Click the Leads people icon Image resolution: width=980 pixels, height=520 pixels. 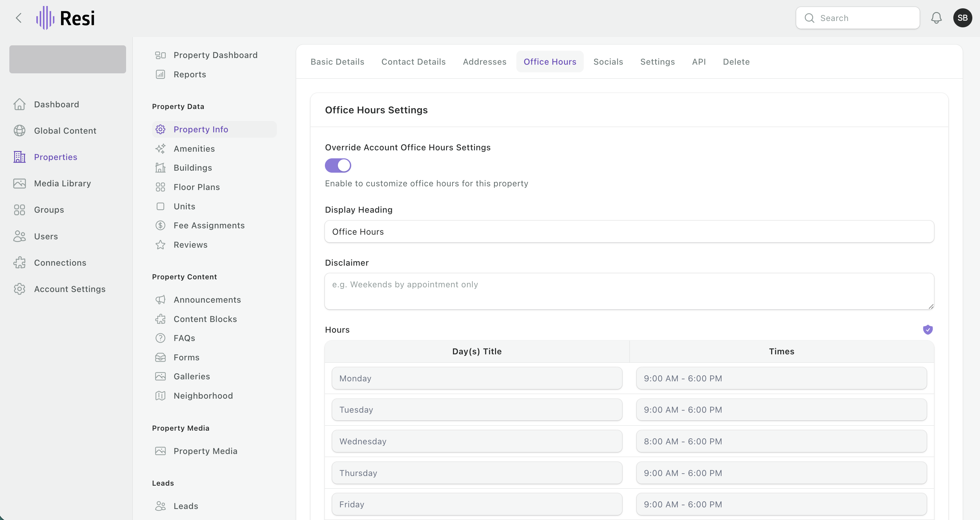pos(160,506)
